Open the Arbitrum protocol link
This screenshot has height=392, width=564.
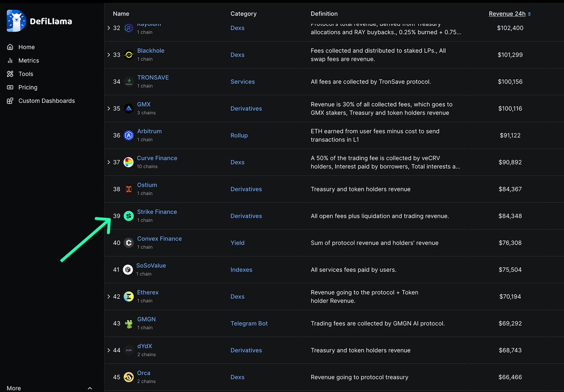pos(149,131)
